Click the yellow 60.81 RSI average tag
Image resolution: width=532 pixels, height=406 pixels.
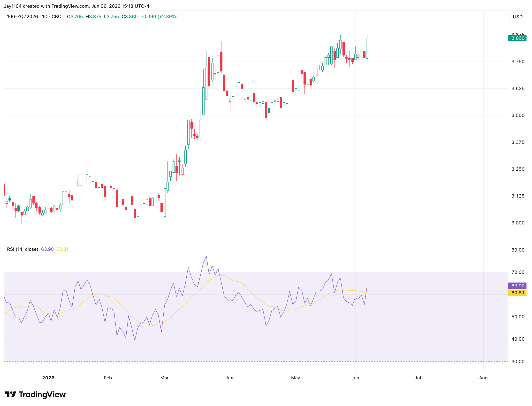[517, 293]
